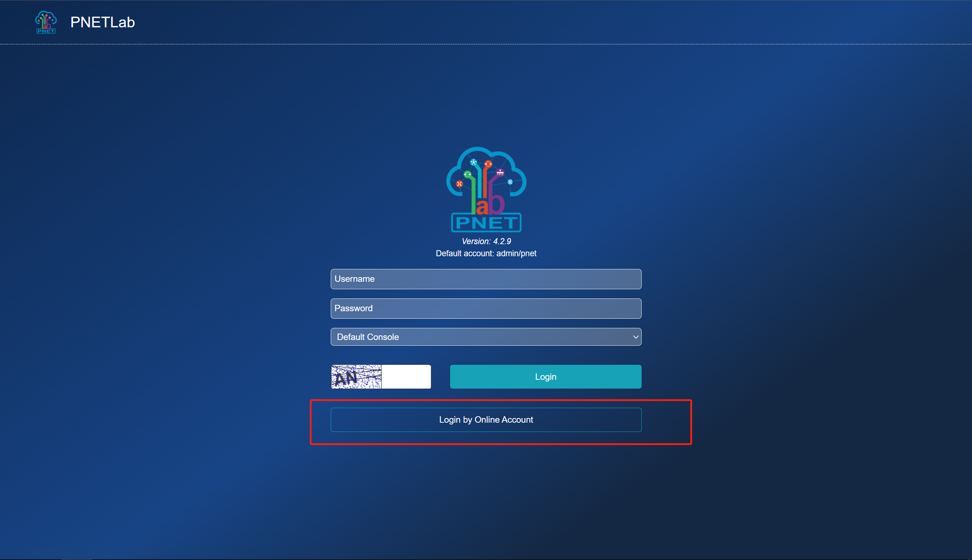This screenshot has height=560, width=972.
Task: Enter captcha text in the input field
Action: (x=406, y=376)
